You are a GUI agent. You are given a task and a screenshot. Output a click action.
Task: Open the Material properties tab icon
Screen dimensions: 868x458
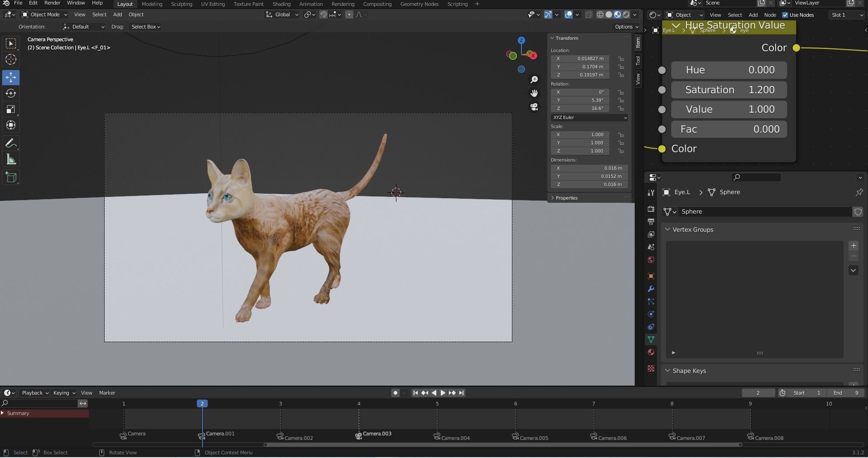(x=651, y=352)
